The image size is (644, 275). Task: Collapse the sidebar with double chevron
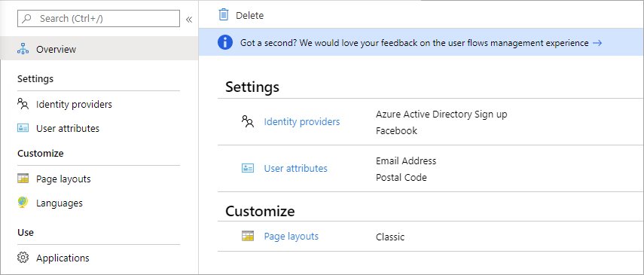[189, 20]
